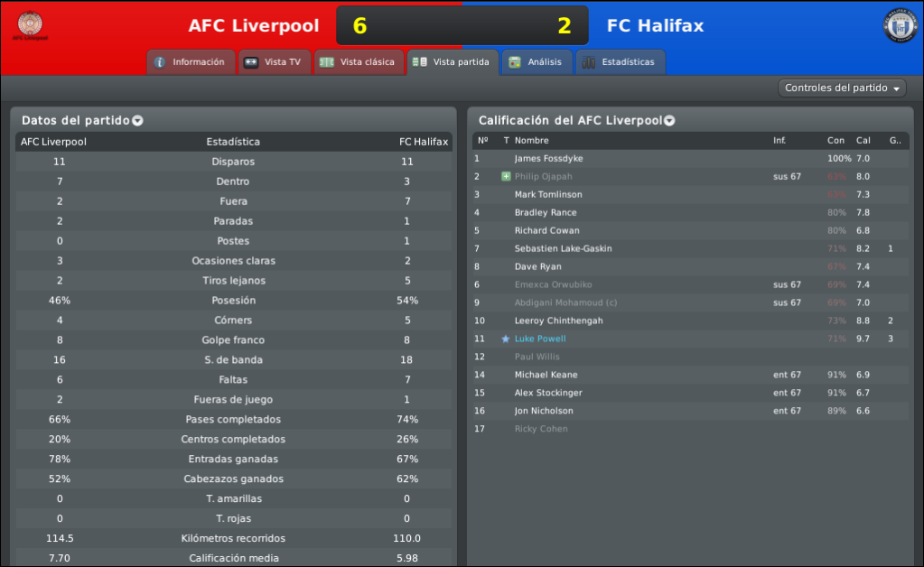Screen dimensions: 924x567
Task: Sort ratings by the Cal column header
Action: coord(863,141)
